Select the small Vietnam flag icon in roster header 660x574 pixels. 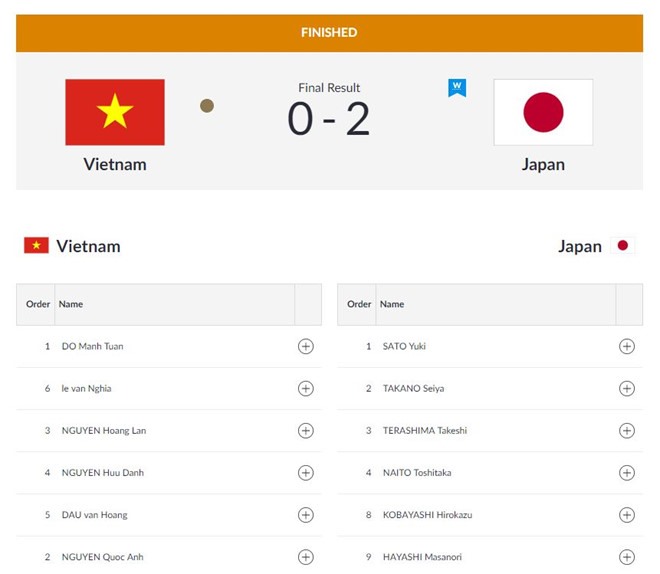[x=36, y=245]
